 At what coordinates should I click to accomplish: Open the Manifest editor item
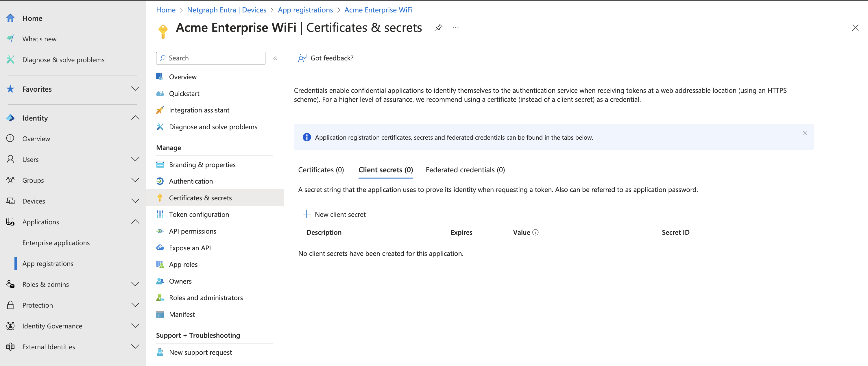coord(182,314)
